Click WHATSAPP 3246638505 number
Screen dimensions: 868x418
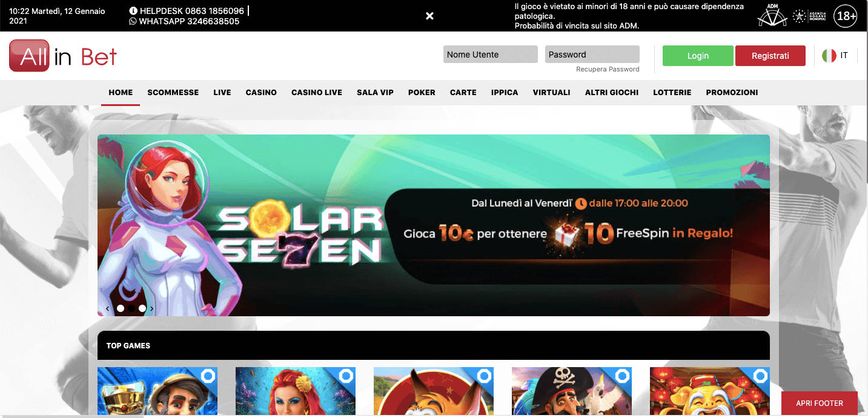(x=189, y=21)
